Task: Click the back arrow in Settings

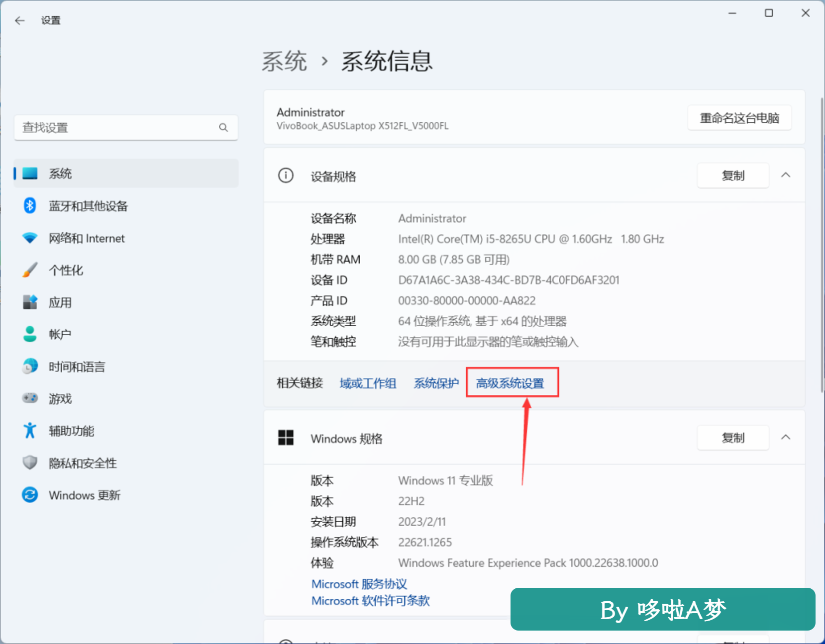Action: point(20,20)
